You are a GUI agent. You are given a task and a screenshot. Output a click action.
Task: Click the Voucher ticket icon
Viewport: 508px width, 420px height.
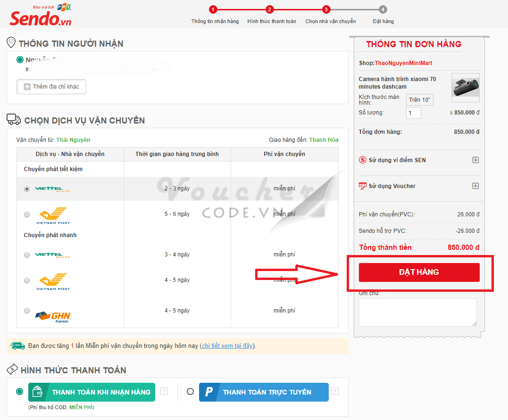coord(363,186)
